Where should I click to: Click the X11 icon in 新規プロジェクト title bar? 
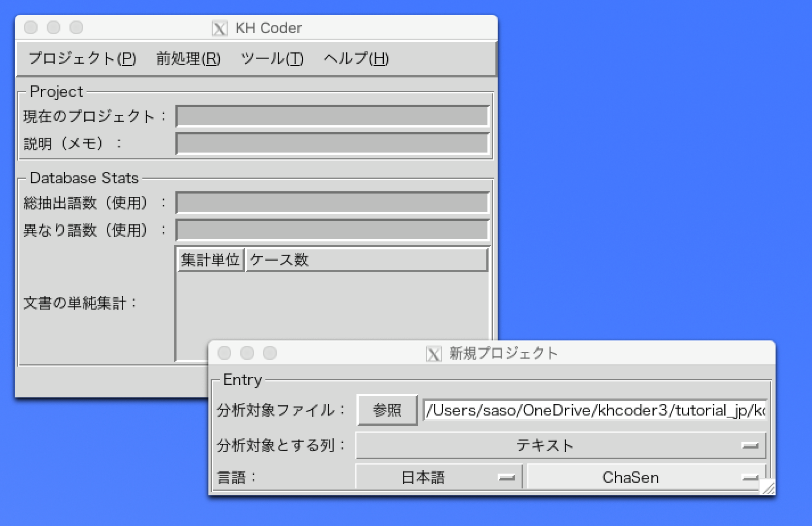click(x=434, y=354)
